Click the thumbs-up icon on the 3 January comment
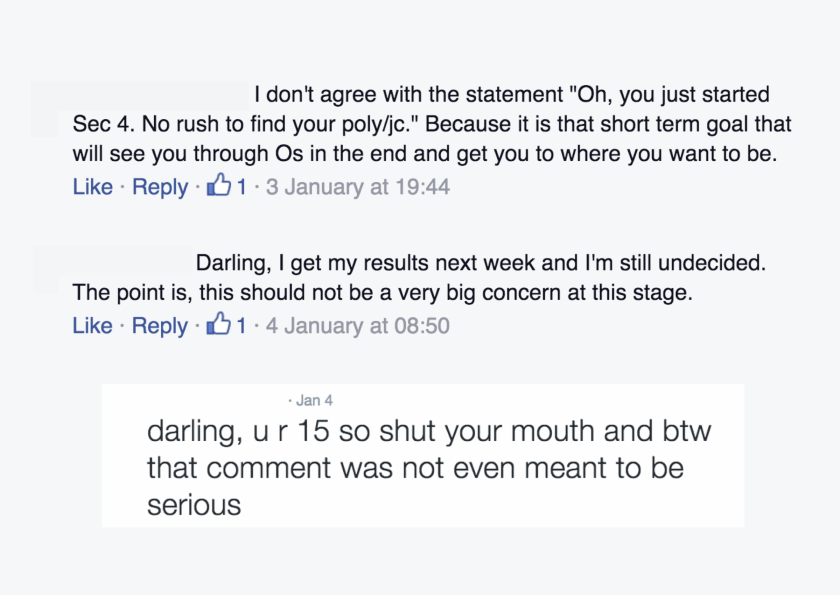Image resolution: width=840 pixels, height=595 pixels. (x=218, y=186)
